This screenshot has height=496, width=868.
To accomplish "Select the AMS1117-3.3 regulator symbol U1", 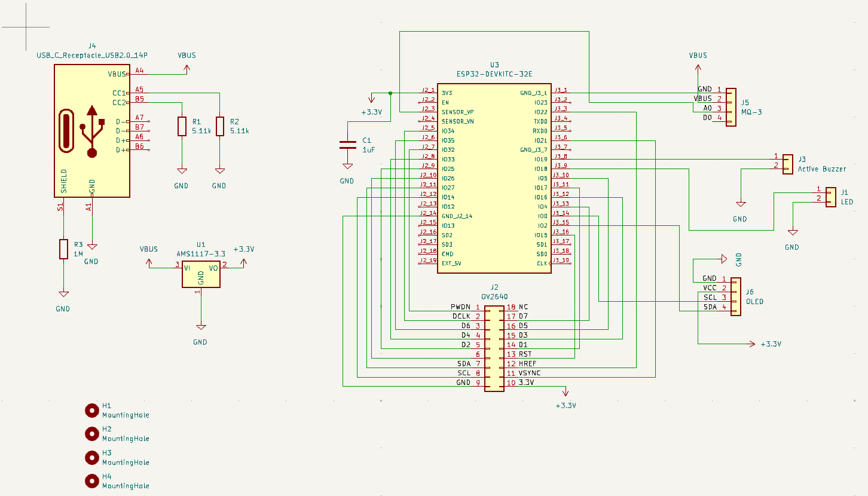I will (200, 274).
